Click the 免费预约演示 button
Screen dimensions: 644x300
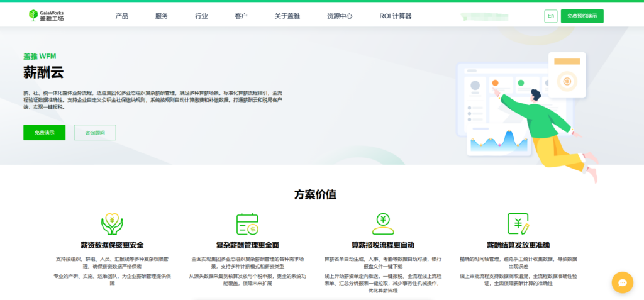pos(582,16)
